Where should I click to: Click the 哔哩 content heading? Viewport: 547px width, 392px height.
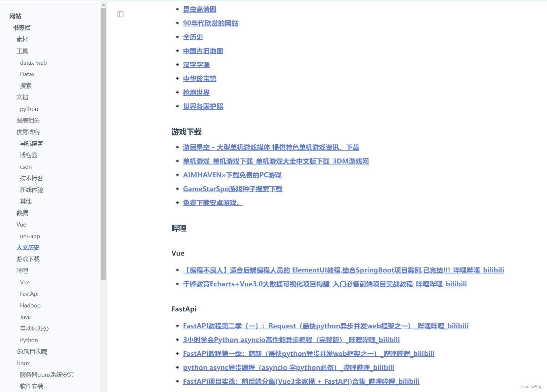(179, 229)
